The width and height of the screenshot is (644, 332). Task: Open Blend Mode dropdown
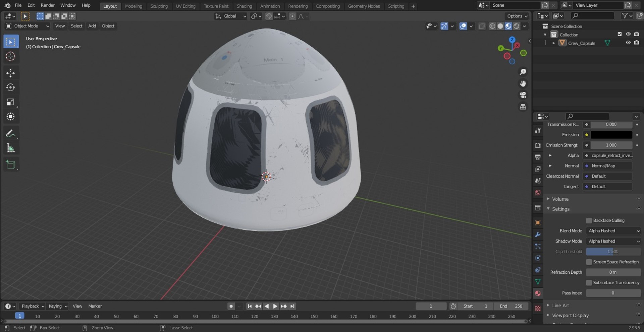[613, 231]
